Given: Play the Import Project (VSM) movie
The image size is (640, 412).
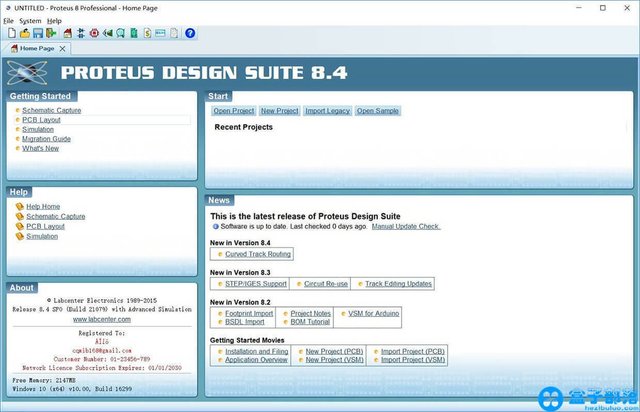Looking at the screenshot, I should [x=413, y=360].
